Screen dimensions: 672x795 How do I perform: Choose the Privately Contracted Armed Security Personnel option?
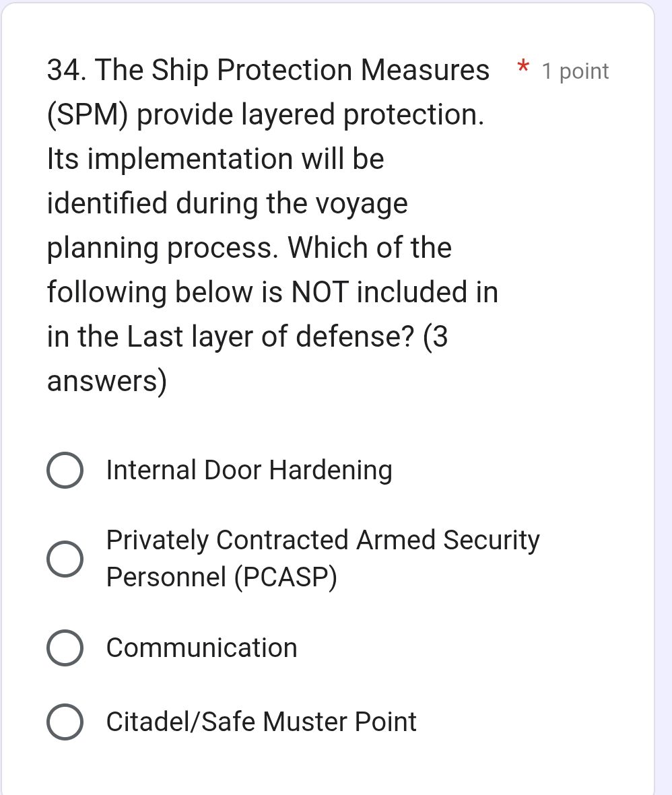click(65, 557)
